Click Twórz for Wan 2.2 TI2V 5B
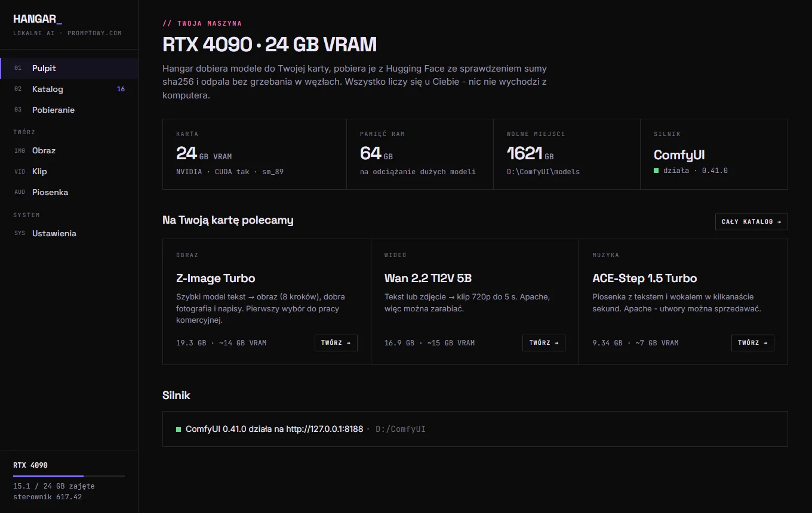Screen dimensions: 812x513 click(x=544, y=343)
